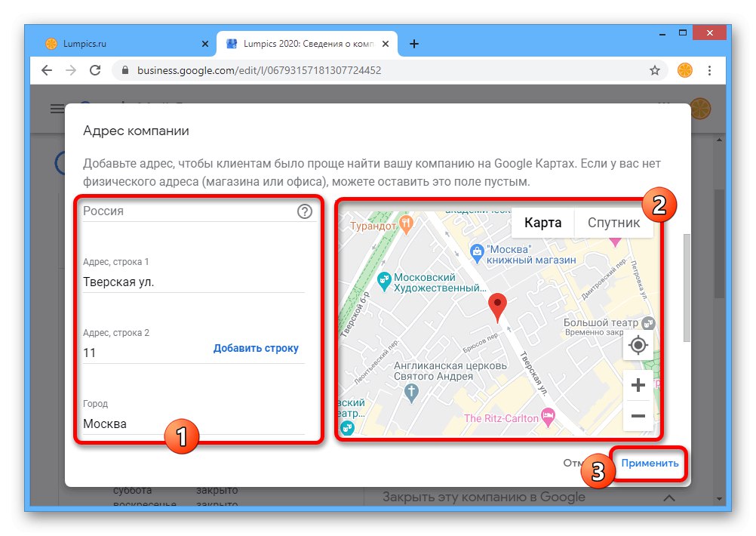Screen dimensions: 756x536
Task: Go back using the browser back arrow
Action: (x=47, y=70)
